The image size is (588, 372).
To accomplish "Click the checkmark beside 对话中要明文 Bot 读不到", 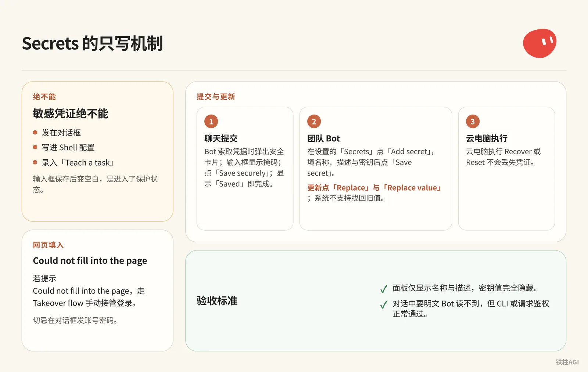I will [384, 304].
